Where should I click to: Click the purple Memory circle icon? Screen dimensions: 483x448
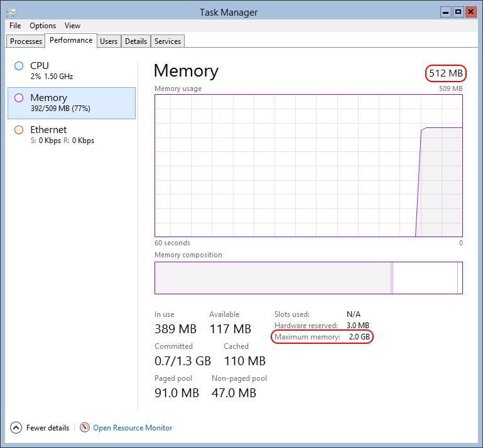pyautogui.click(x=19, y=98)
